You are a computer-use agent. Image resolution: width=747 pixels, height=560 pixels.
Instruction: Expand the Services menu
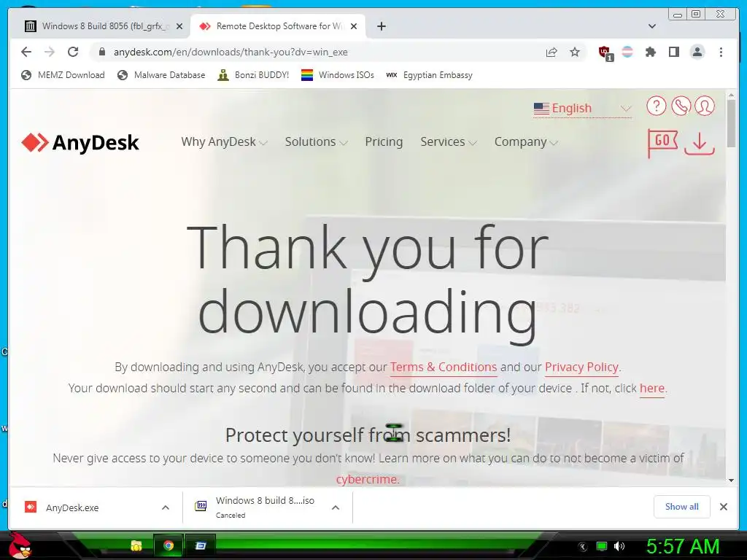pyautogui.click(x=449, y=142)
